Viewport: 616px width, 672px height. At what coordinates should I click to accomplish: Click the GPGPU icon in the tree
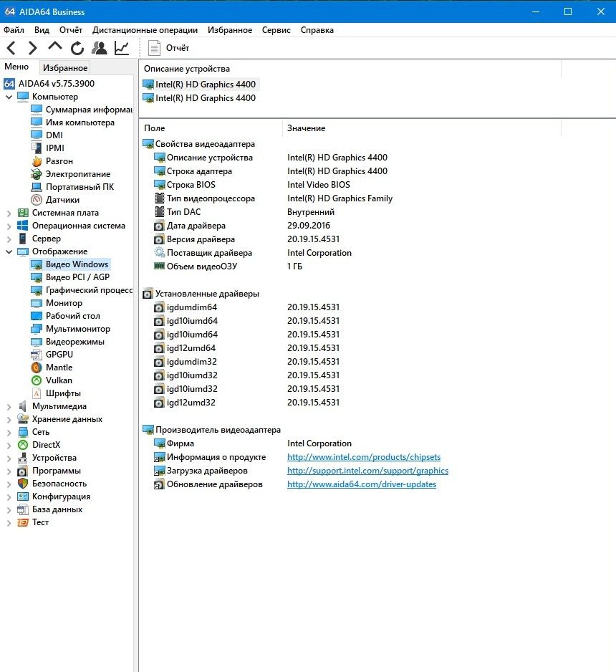pyautogui.click(x=37, y=355)
